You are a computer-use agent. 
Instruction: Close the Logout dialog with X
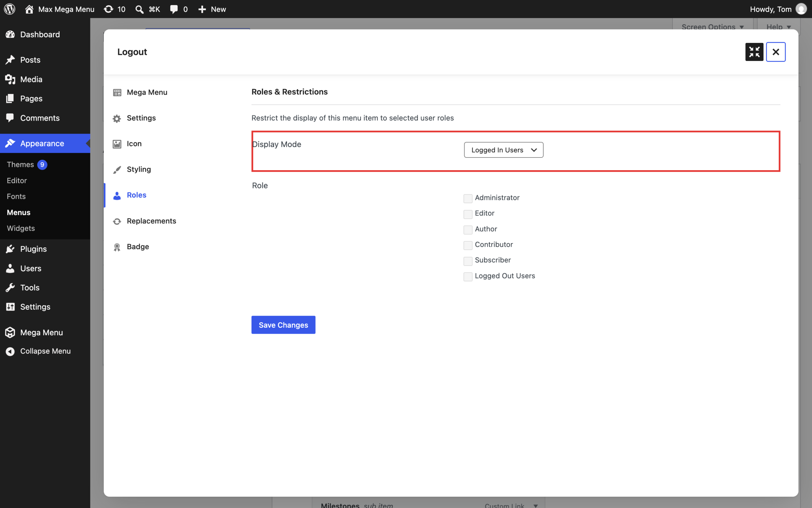tap(776, 52)
